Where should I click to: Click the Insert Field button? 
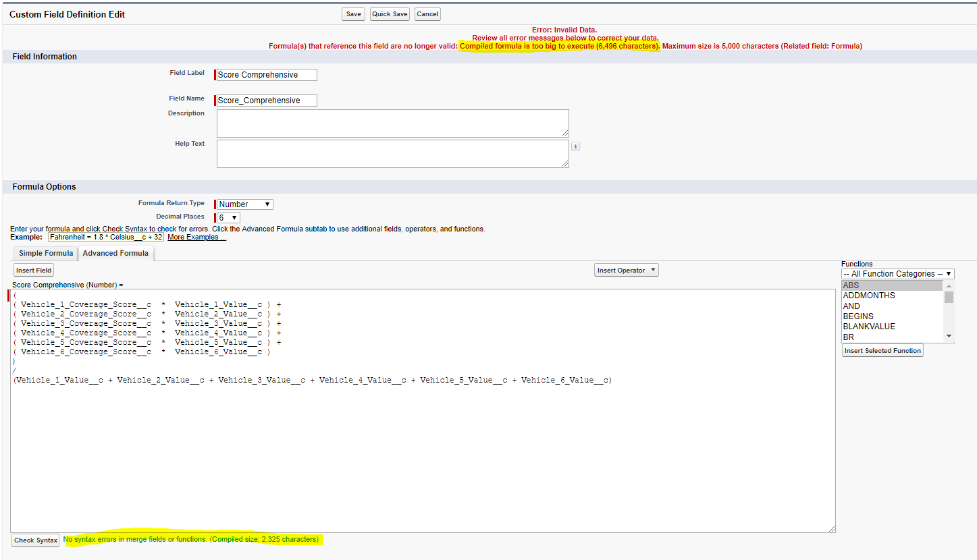click(33, 270)
